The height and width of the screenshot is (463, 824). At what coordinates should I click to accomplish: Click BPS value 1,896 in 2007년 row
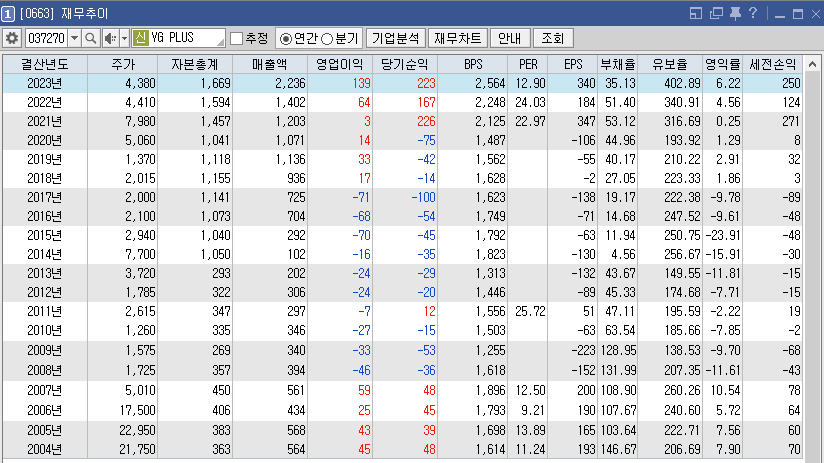pos(490,390)
